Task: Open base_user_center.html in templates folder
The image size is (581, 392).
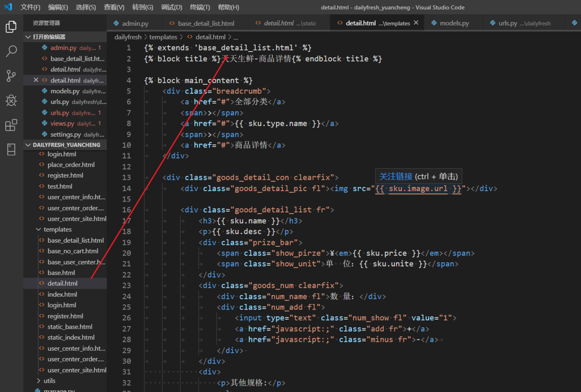Action: [x=65, y=262]
